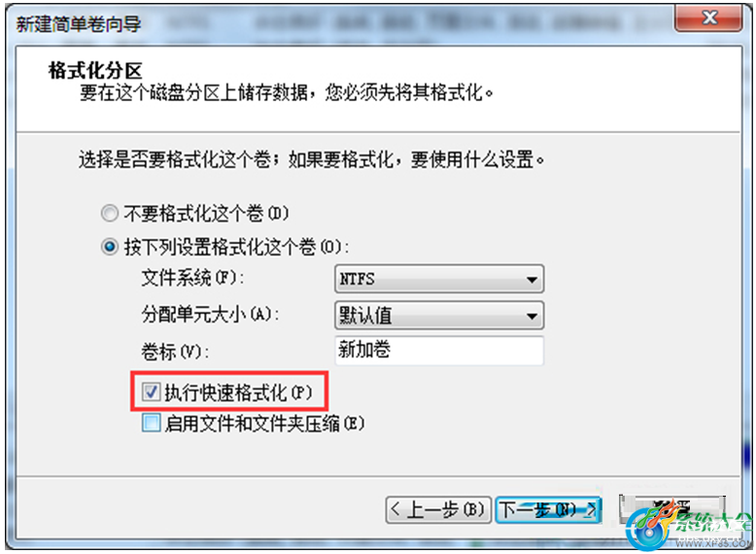Viewport: 756px width, 554px height.
Task: Open the 默认值 allocation unit size dropdown
Action: point(439,315)
